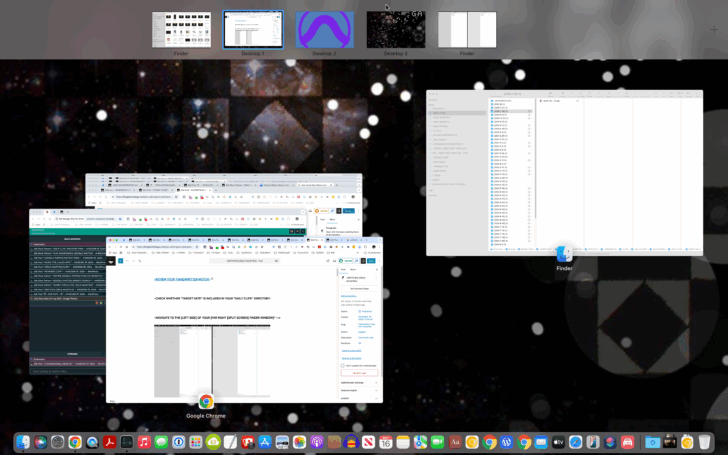Open Safari from the Dock
This screenshot has height=455, width=728.
pos(575,442)
